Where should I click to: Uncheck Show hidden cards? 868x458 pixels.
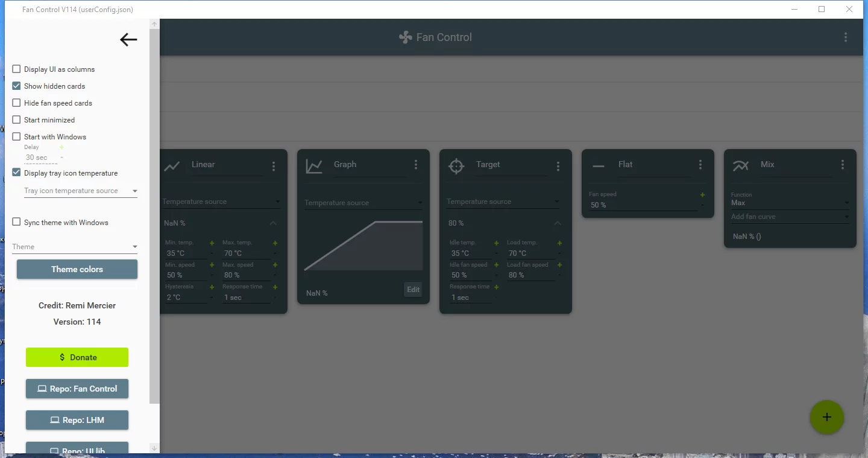click(16, 86)
